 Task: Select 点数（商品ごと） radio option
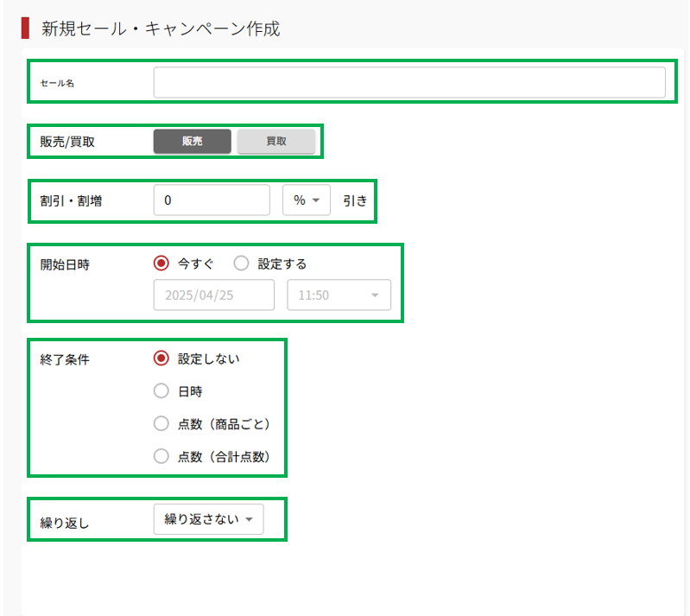coord(161,424)
